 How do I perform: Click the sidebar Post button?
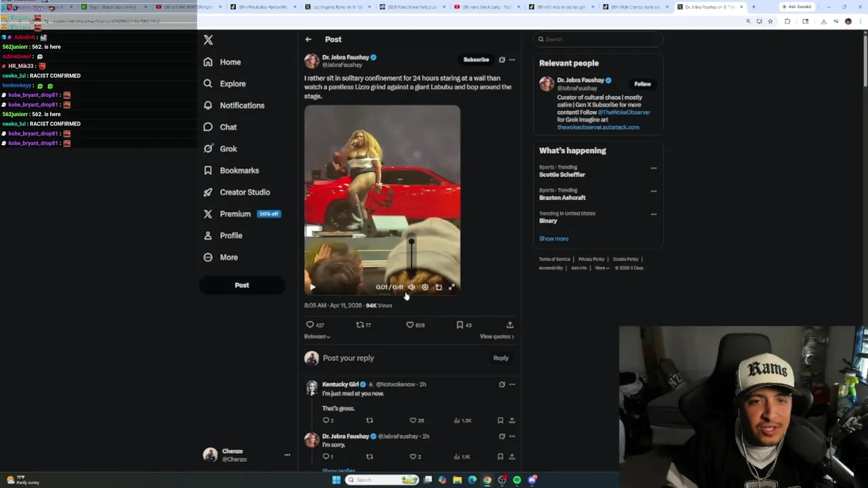point(241,285)
